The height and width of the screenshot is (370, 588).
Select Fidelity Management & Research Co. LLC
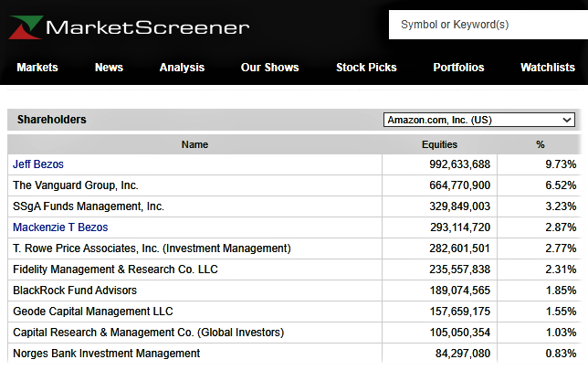[115, 270]
